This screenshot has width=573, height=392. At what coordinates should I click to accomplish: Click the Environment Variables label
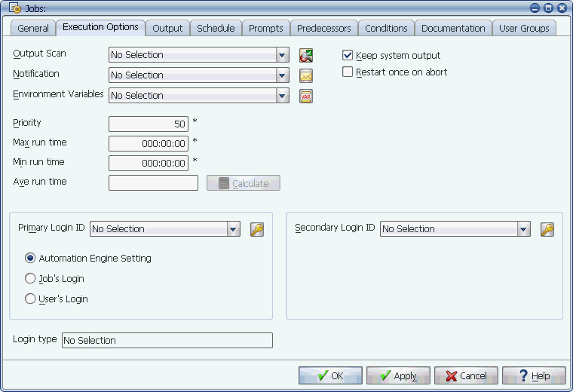coord(58,94)
